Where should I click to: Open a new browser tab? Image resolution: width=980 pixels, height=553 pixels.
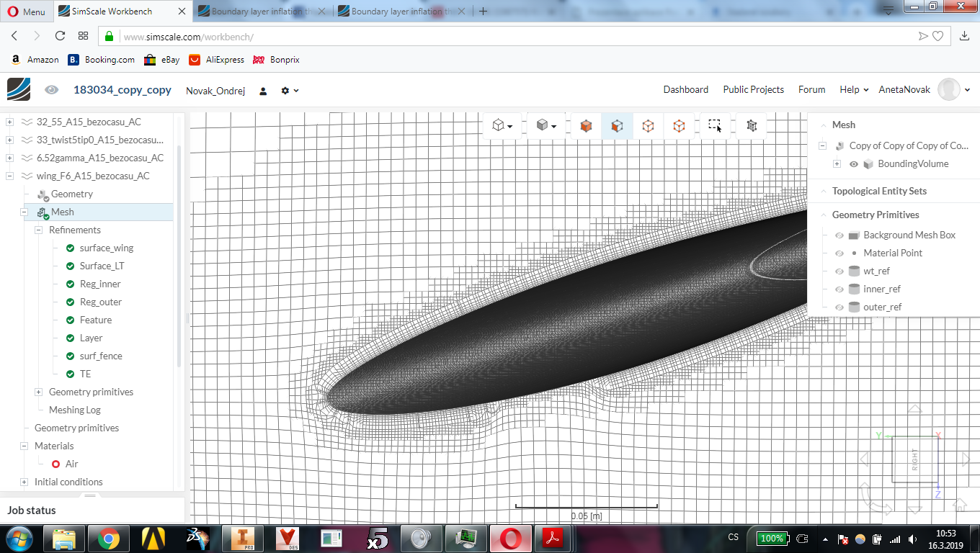483,12
